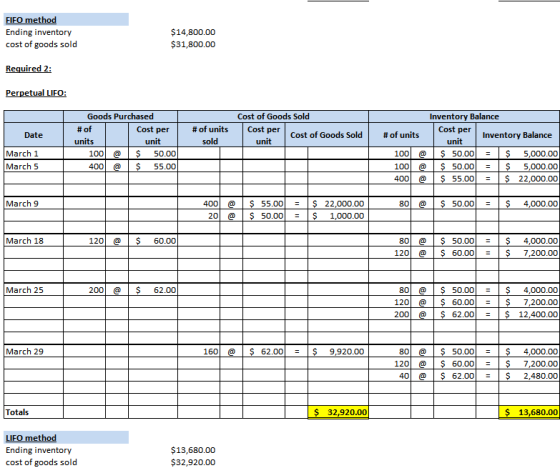Viewport: 560px width, 468px height.
Task: Select the Totals row label
Action: (34, 412)
